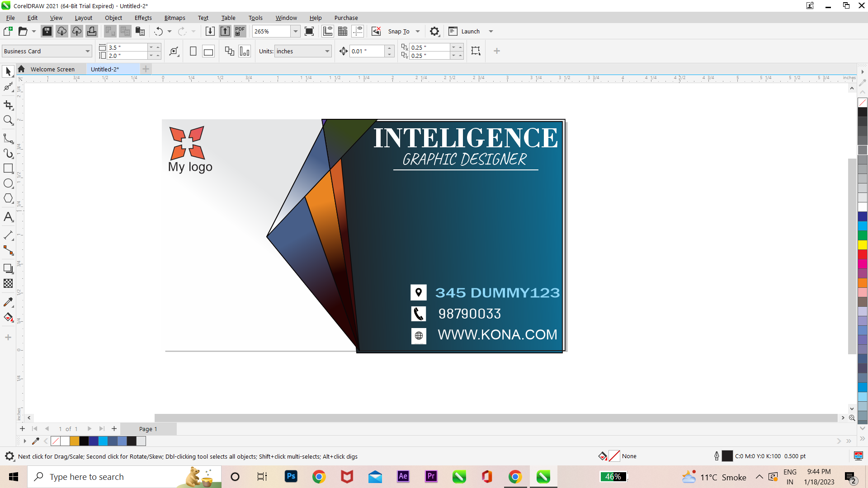Click Publish to PDF icon

[240, 31]
